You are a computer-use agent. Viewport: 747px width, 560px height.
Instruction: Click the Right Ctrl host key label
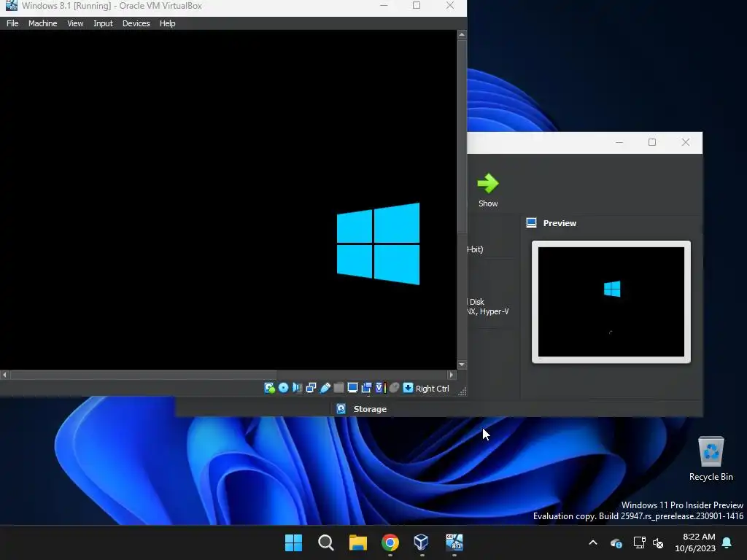(x=432, y=389)
